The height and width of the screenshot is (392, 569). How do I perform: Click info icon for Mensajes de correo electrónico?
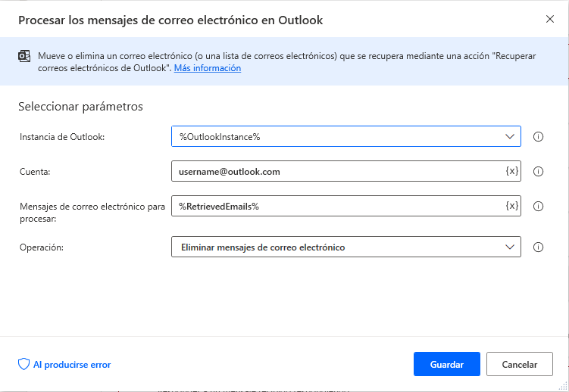[x=538, y=206]
